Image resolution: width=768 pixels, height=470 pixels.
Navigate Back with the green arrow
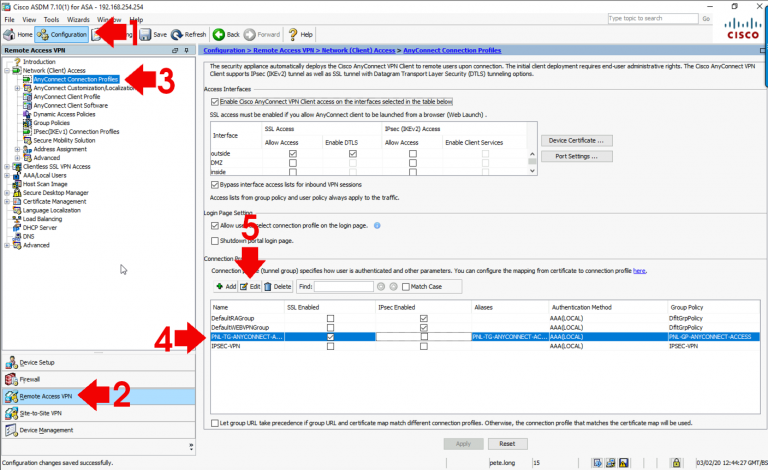tap(226, 35)
